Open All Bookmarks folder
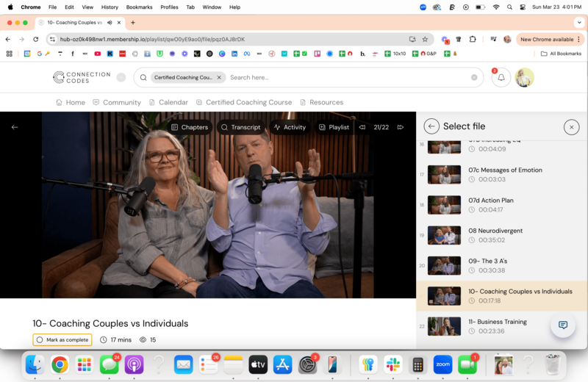Viewport: 588px width, 382px height. tap(561, 54)
